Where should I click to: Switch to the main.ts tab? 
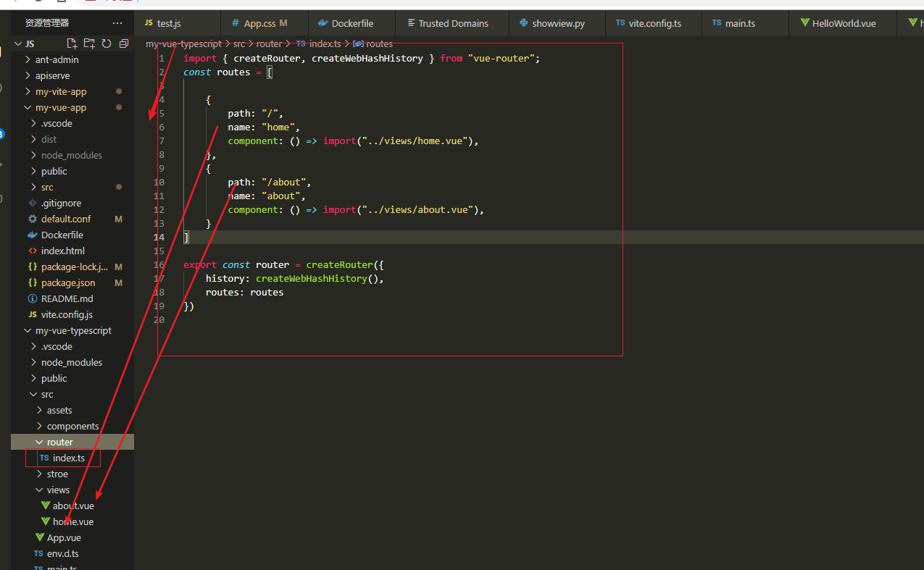click(x=745, y=23)
